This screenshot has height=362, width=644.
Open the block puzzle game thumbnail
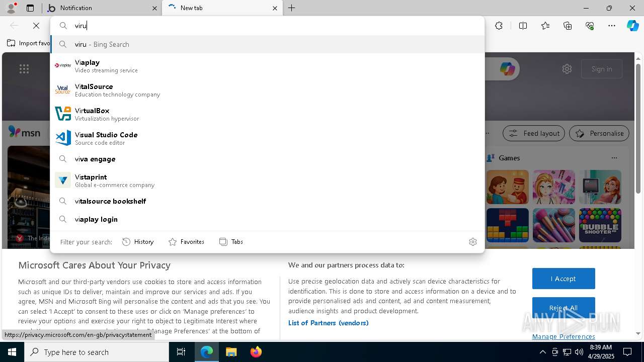(508, 225)
